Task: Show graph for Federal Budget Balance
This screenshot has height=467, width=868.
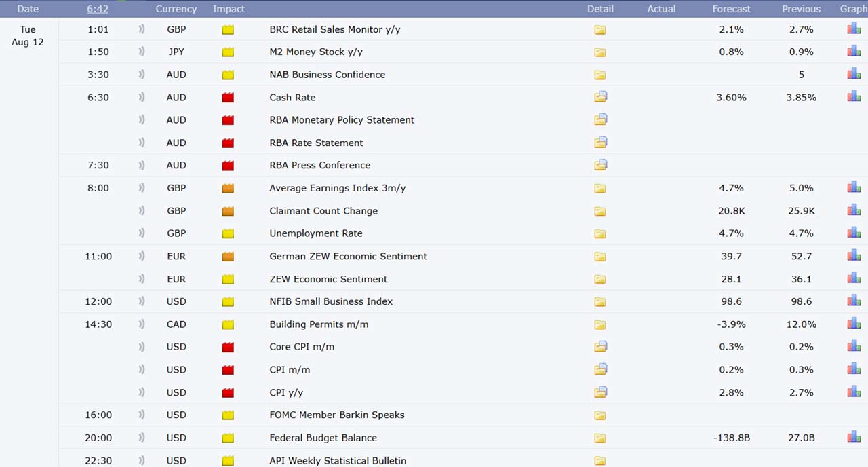Action: (853, 437)
